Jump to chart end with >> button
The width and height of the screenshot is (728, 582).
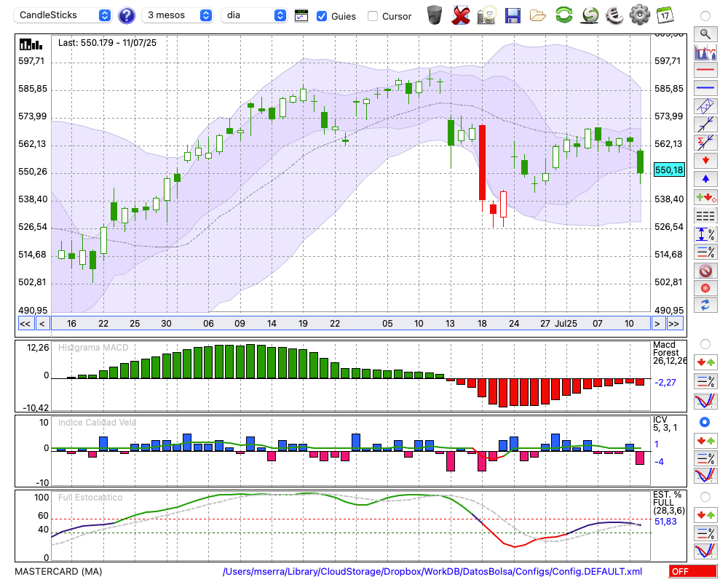[675, 324]
